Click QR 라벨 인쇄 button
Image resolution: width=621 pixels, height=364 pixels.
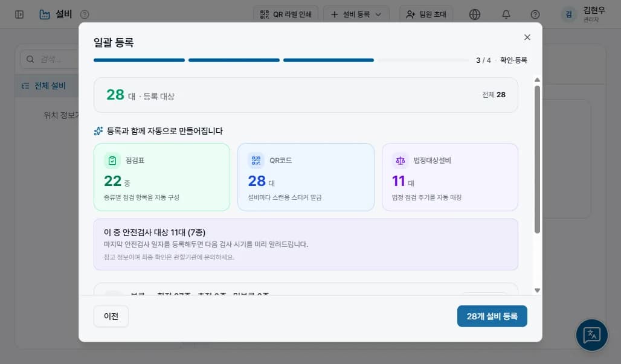click(286, 14)
